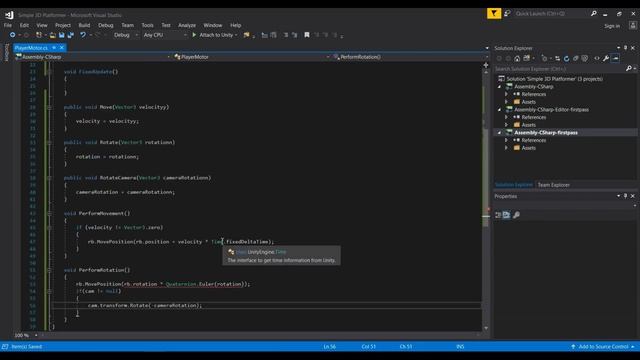Open the Debug configuration dropdown
Image resolution: width=640 pixels, height=360 pixels.
125,35
